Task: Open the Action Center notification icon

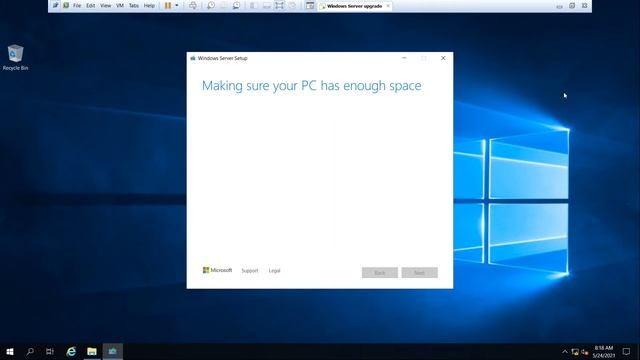Action: (x=626, y=351)
